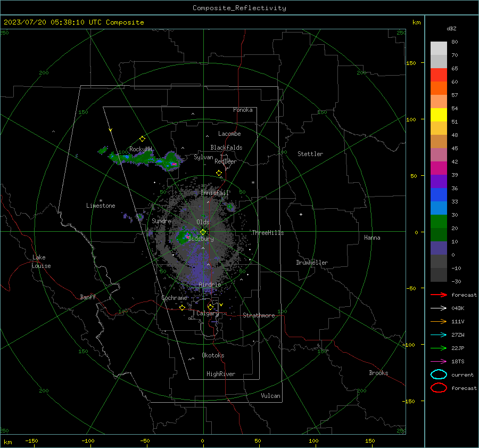Click the asterisk marker above Limestone
This screenshot has height=448, width=479.
click(101, 201)
